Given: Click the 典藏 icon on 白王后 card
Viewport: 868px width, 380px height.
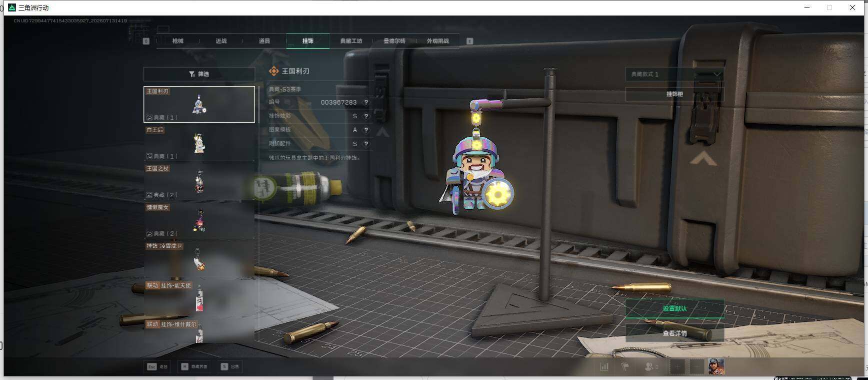Looking at the screenshot, I should click(149, 156).
